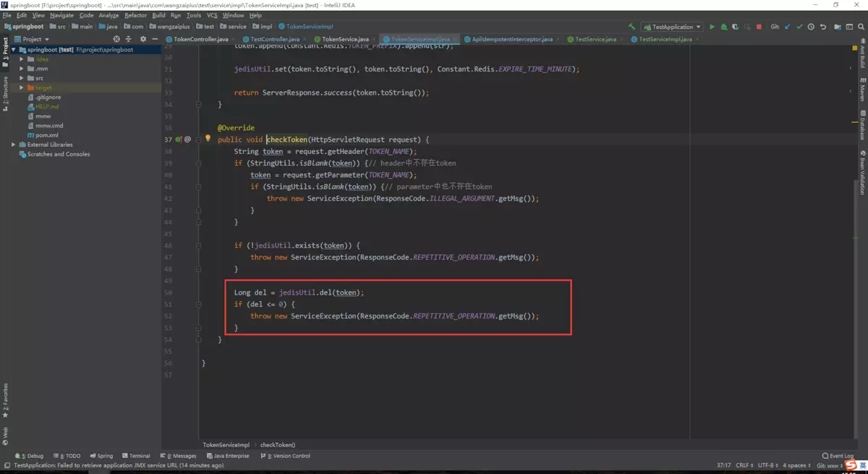Image resolution: width=868 pixels, height=474 pixels.
Task: Open the File menu
Action: (7, 15)
